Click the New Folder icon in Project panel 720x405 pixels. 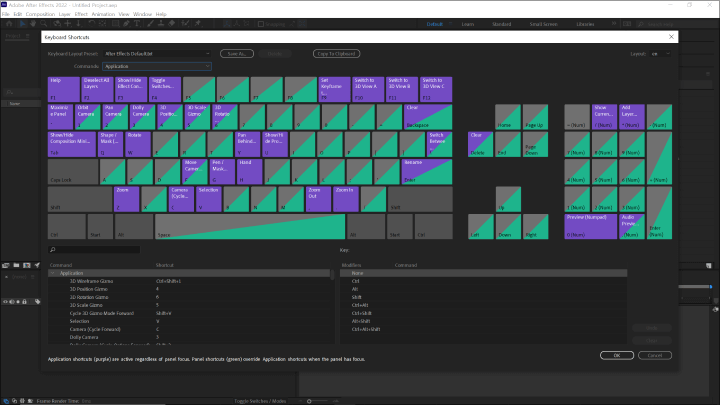click(x=16, y=265)
